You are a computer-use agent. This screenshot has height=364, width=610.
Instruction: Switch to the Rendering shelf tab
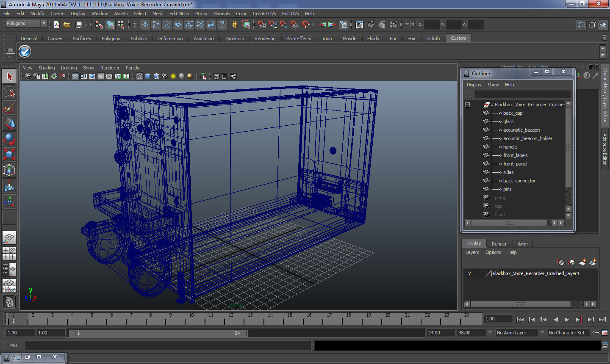click(265, 39)
